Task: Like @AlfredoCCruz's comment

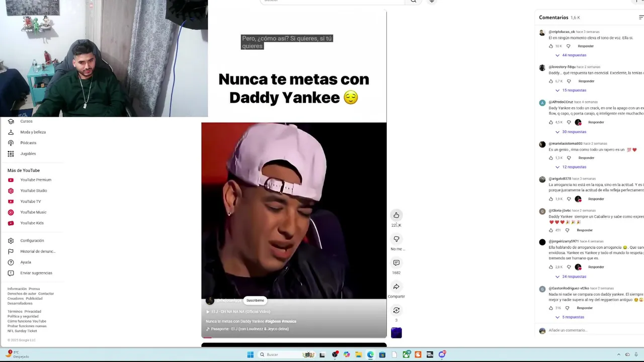Action: [551, 122]
